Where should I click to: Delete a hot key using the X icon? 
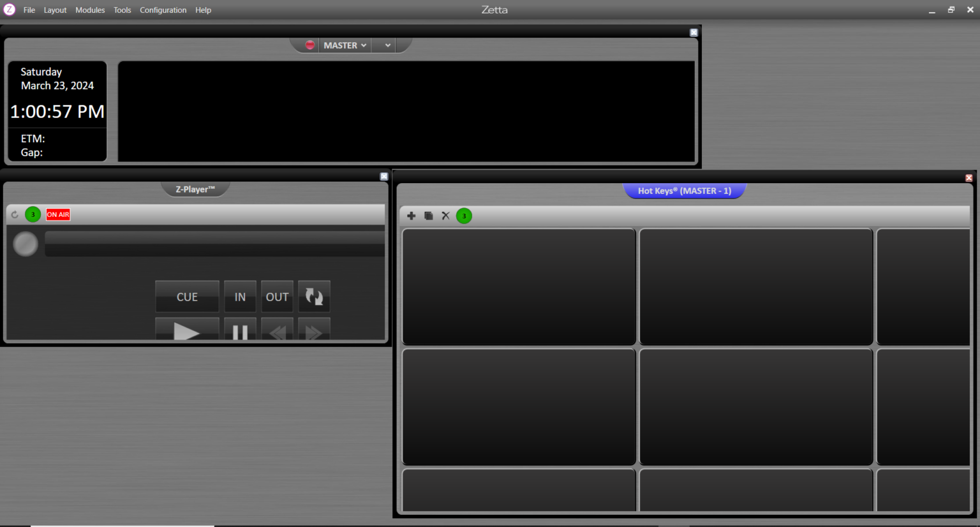tap(445, 216)
